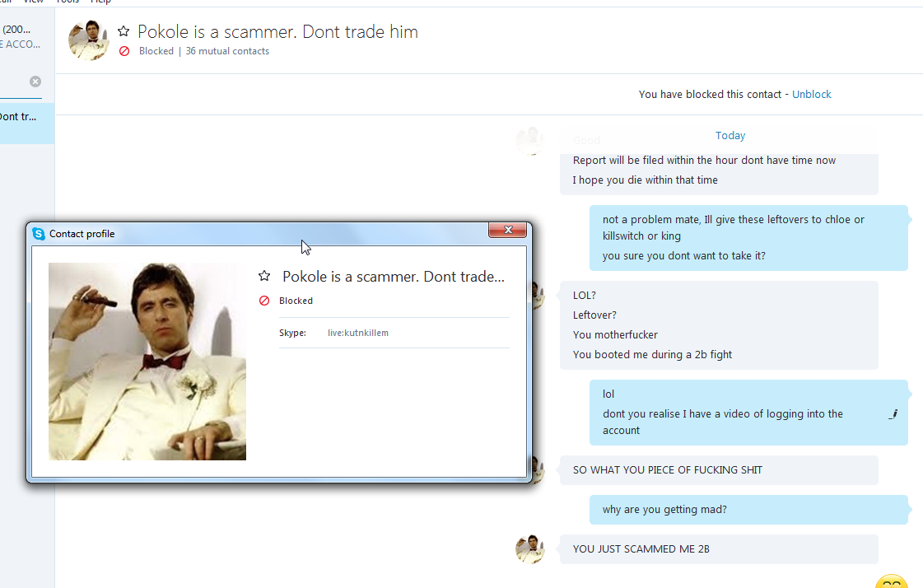
Task: Click the emoji face at the bottom right
Action: [x=893, y=581]
